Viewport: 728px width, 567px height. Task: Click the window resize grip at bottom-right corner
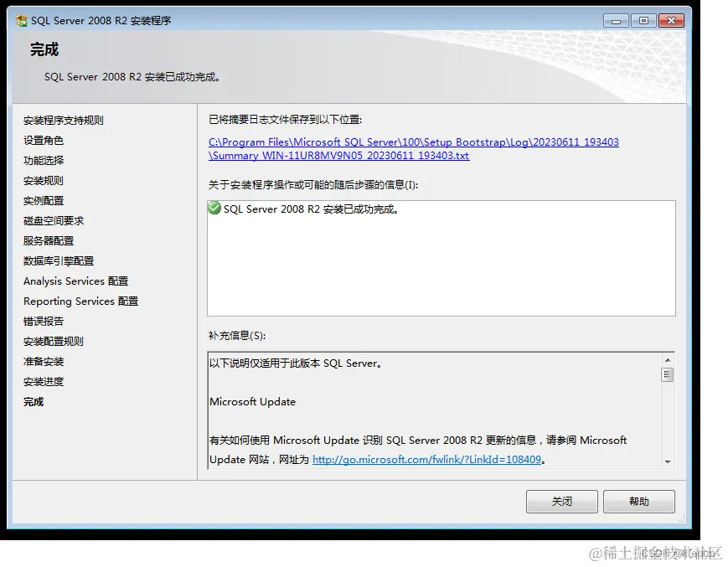point(682,519)
